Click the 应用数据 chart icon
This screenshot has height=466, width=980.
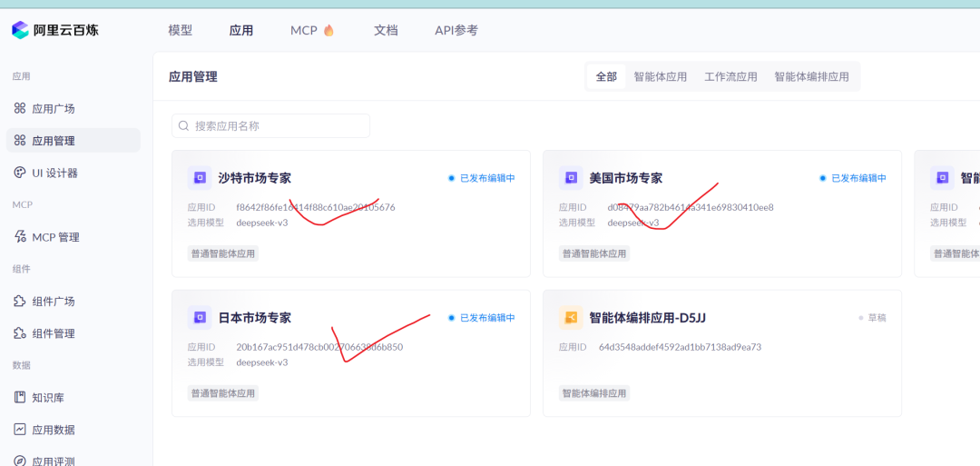point(19,430)
